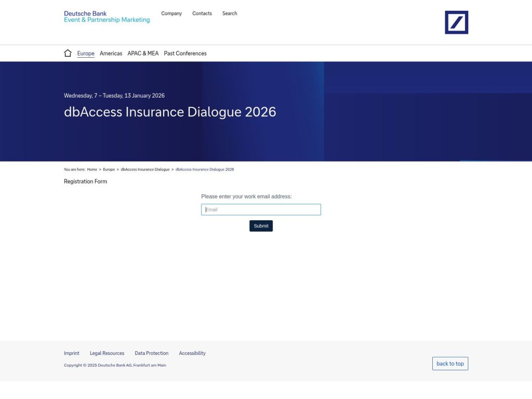Open the Company page from the top menu
This screenshot has height=399, width=532.
point(171,13)
